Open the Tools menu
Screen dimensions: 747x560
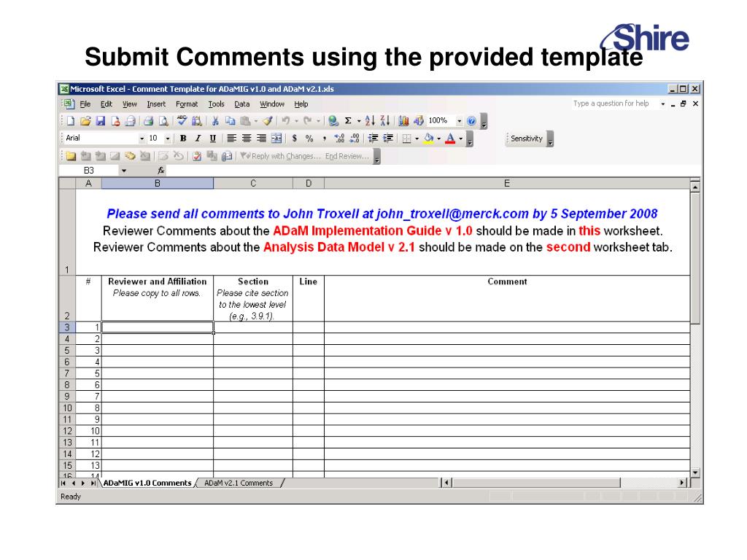216,104
